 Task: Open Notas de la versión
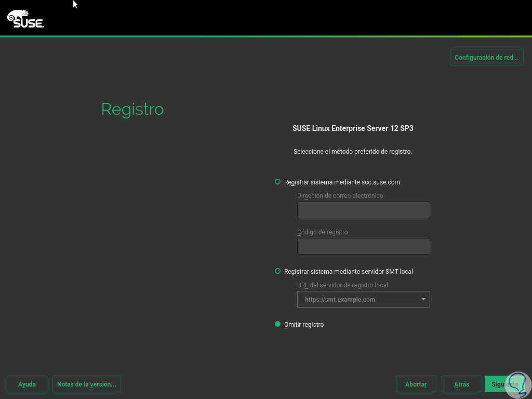(x=87, y=384)
